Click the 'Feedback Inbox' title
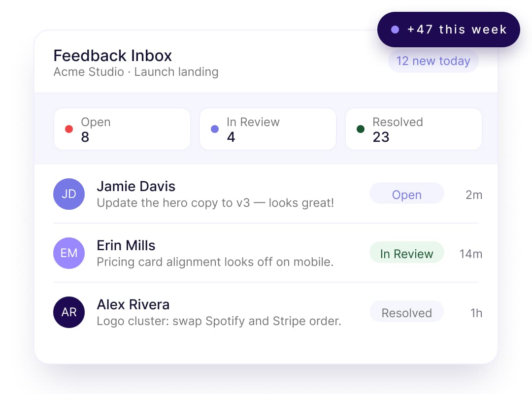This screenshot has width=532, height=394. coord(113,56)
